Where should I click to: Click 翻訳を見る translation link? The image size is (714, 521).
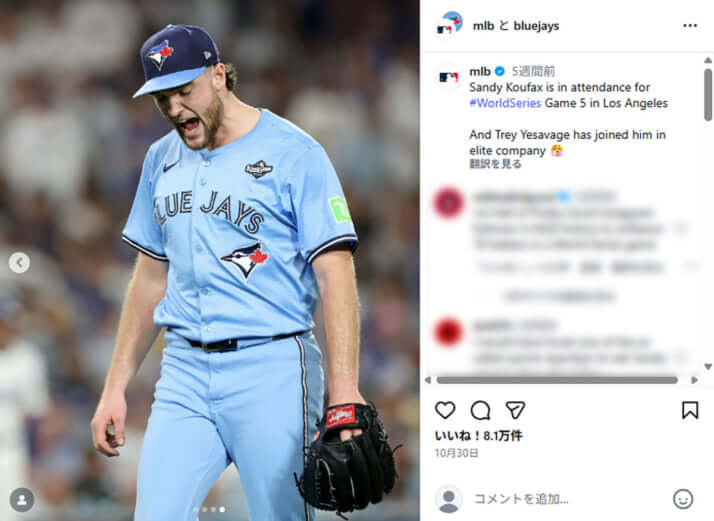(x=495, y=164)
